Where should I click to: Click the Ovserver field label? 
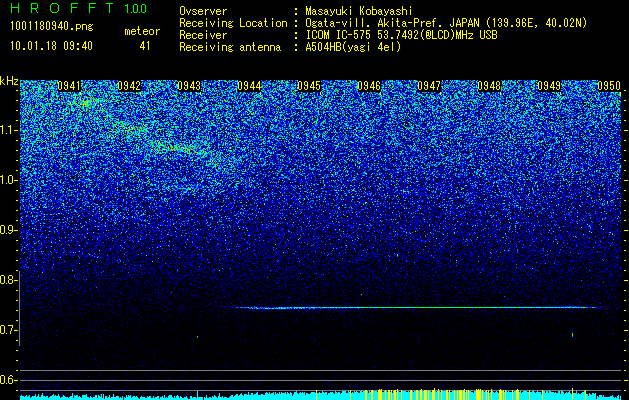pos(203,12)
